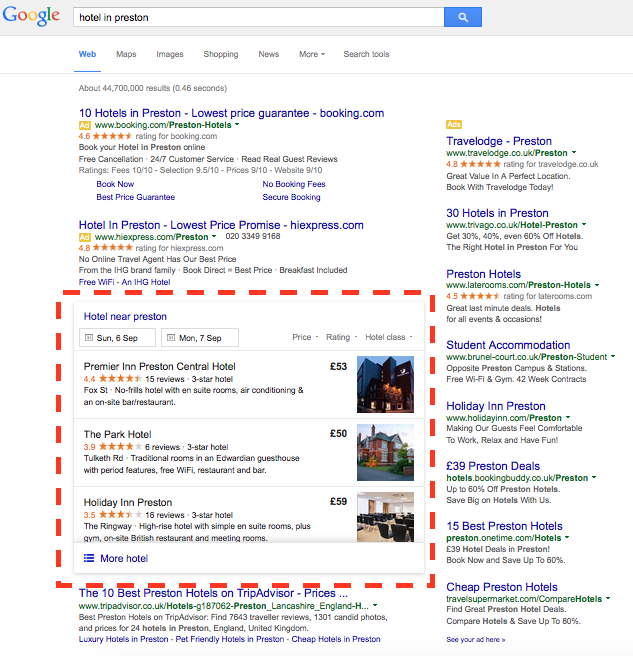Viewport: 633px width, 656px height.
Task: Click the calendar icon for Sun, 6 Sep
Action: click(89, 338)
